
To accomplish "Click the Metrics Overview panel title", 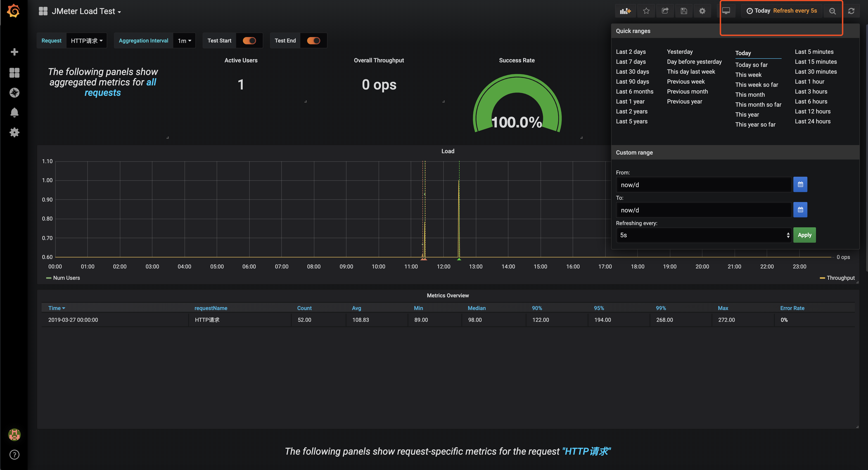I will [448, 295].
